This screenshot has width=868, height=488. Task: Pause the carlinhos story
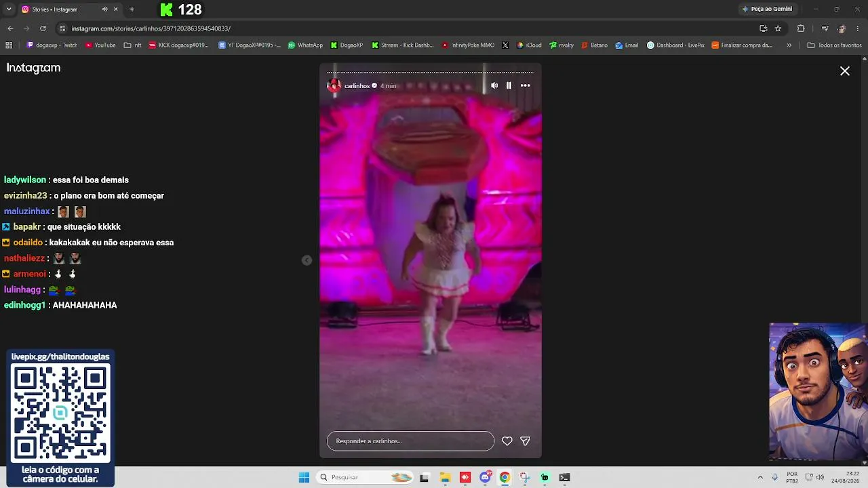tap(509, 85)
